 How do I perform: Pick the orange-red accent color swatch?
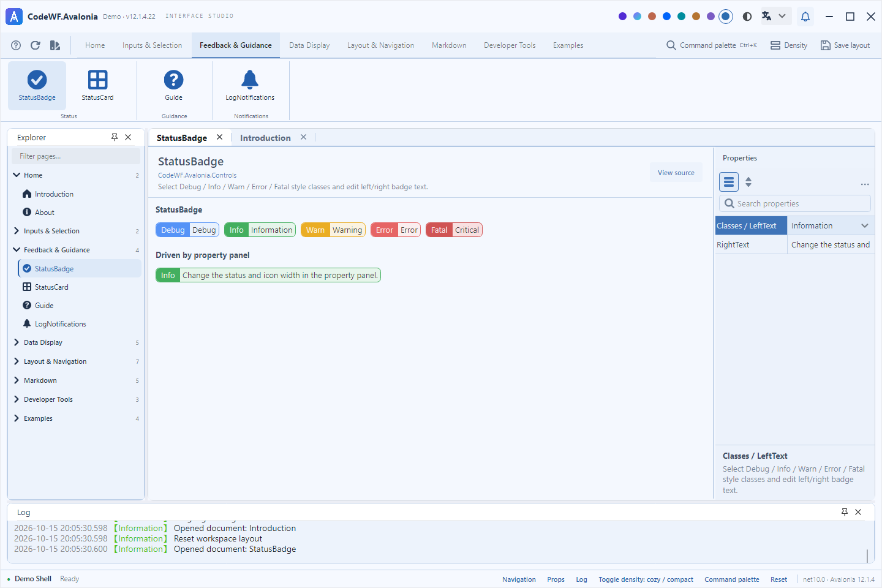652,17
